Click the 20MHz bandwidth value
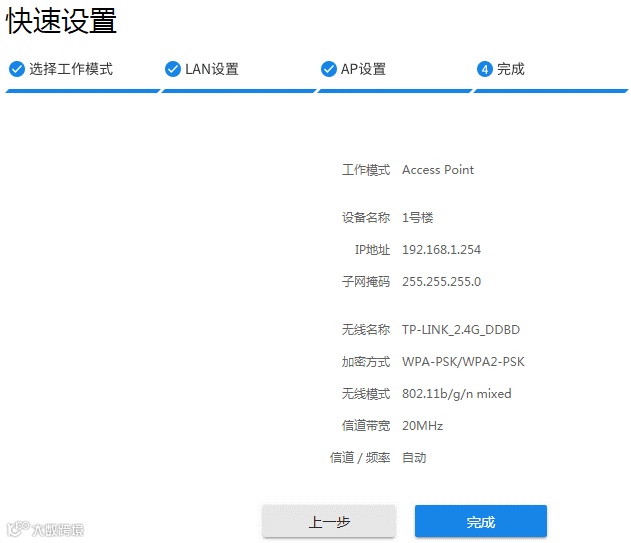 [x=423, y=425]
